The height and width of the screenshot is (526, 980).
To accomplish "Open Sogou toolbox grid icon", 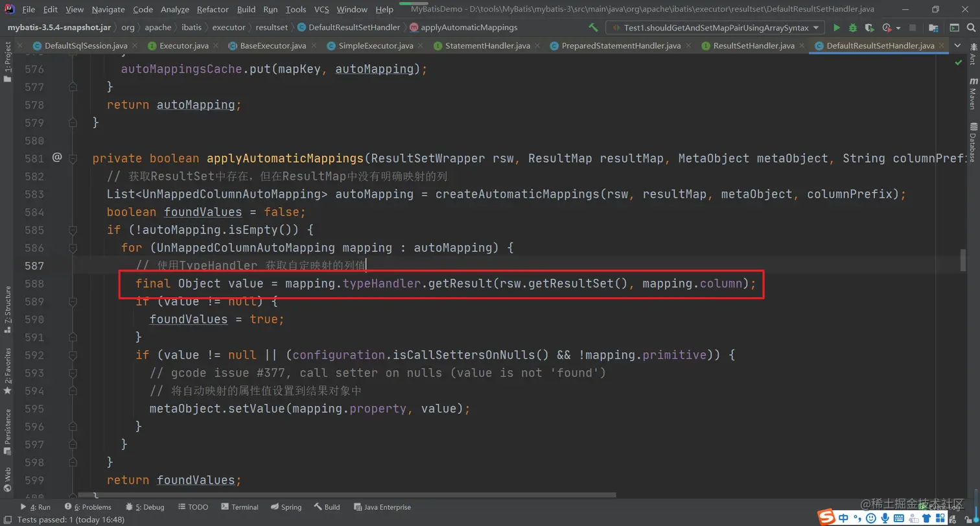I will 942,518.
